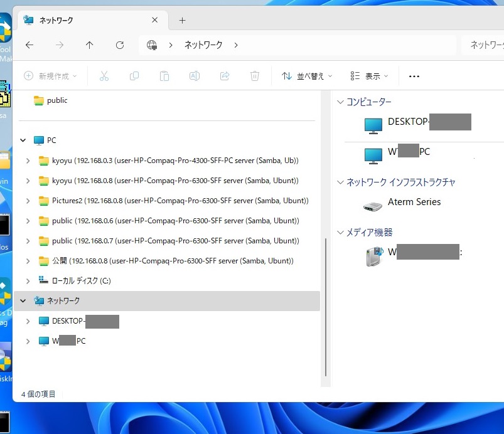Open the 表示 view dropdown
This screenshot has width=504, height=434.
[370, 76]
